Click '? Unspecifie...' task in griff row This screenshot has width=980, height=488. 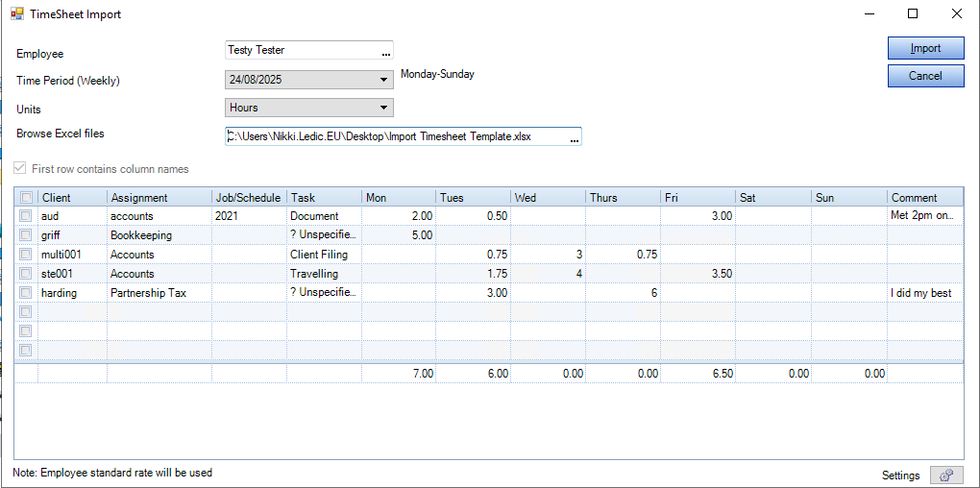[x=325, y=235]
